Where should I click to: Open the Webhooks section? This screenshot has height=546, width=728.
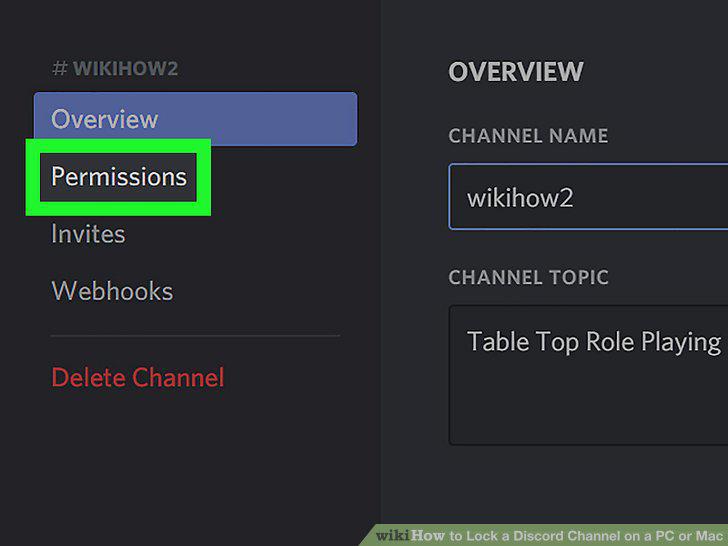(x=112, y=291)
